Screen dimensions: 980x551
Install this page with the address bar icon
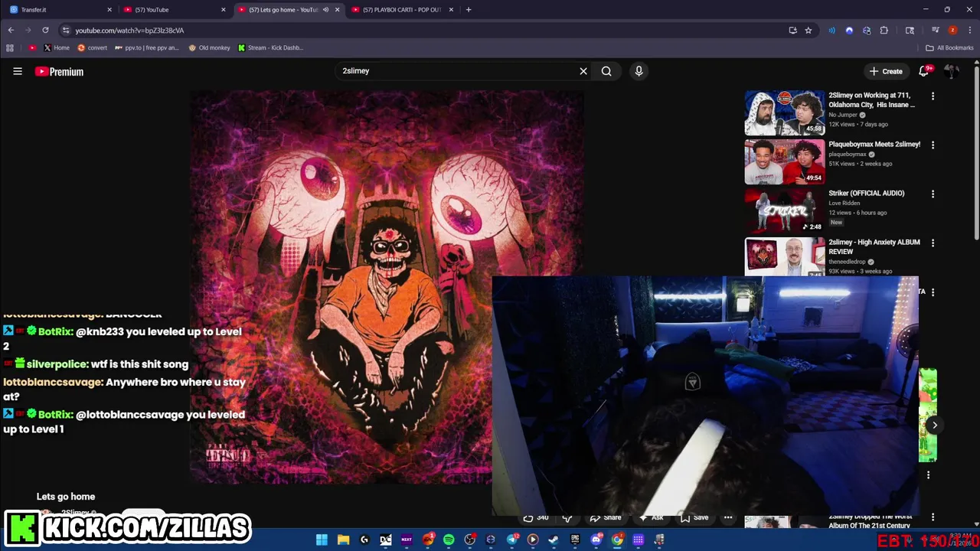(792, 31)
